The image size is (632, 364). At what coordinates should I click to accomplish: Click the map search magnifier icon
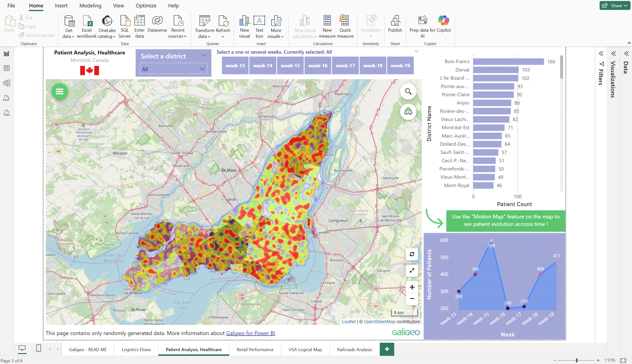click(408, 92)
